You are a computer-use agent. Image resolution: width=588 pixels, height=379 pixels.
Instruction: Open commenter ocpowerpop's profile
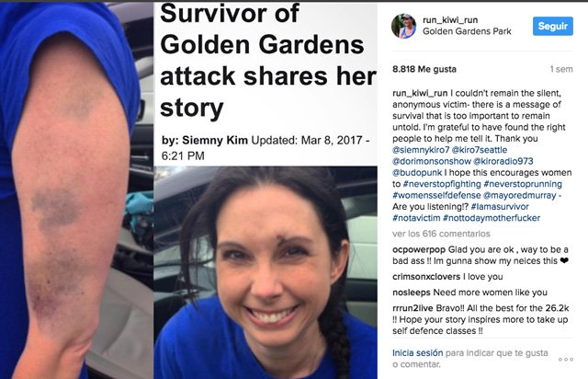point(419,250)
